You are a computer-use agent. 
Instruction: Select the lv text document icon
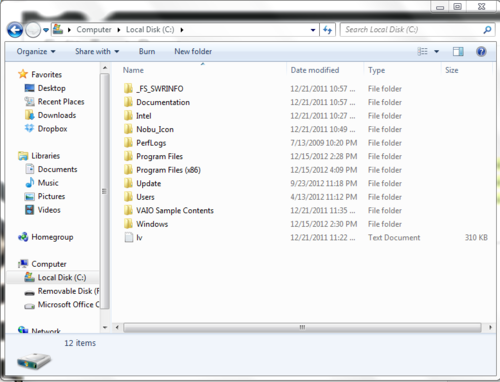[x=129, y=237]
